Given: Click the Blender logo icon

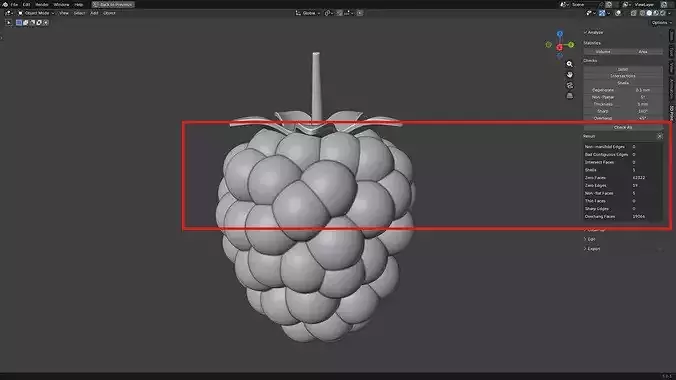Looking at the screenshot, I should click(5, 4).
